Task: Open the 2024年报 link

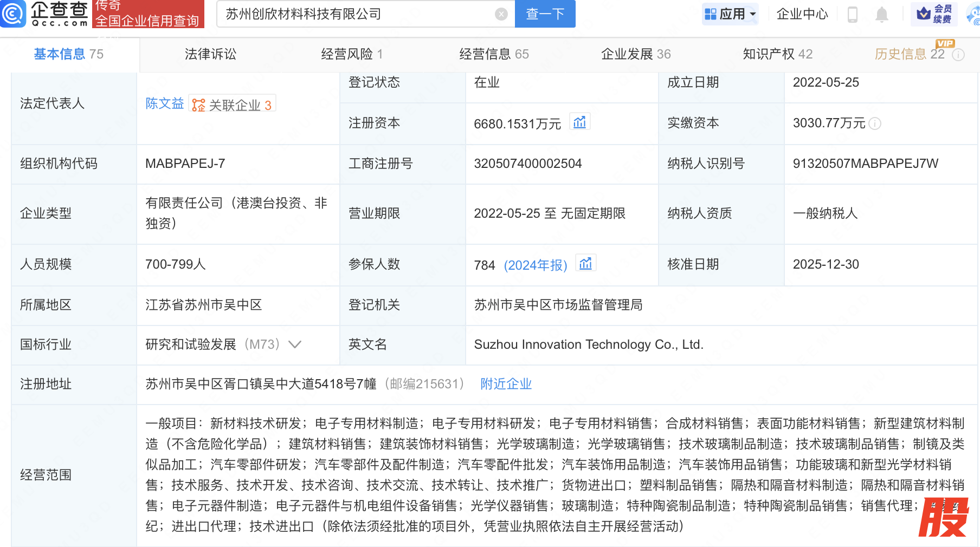Action: pyautogui.click(x=535, y=265)
